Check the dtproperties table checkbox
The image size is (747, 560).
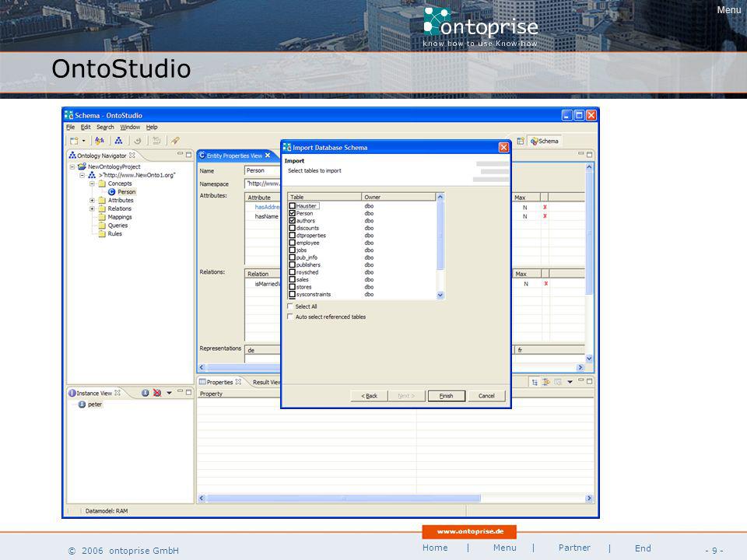pyautogui.click(x=292, y=235)
